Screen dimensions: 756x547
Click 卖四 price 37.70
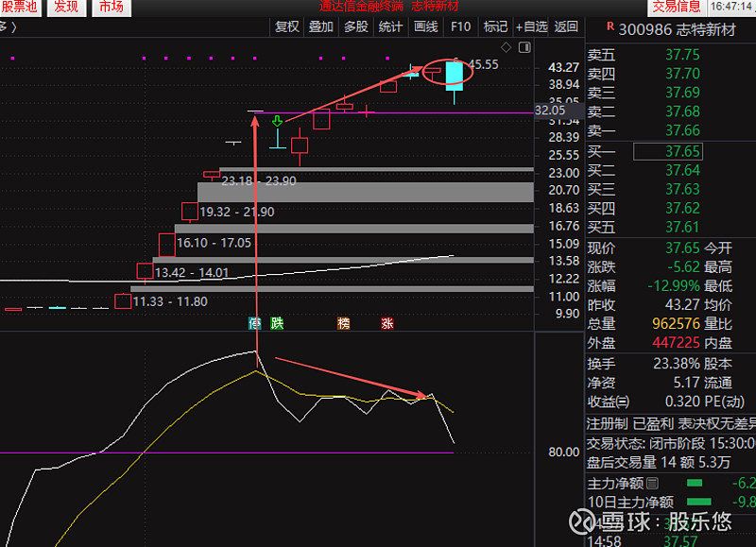pyautogui.click(x=682, y=74)
